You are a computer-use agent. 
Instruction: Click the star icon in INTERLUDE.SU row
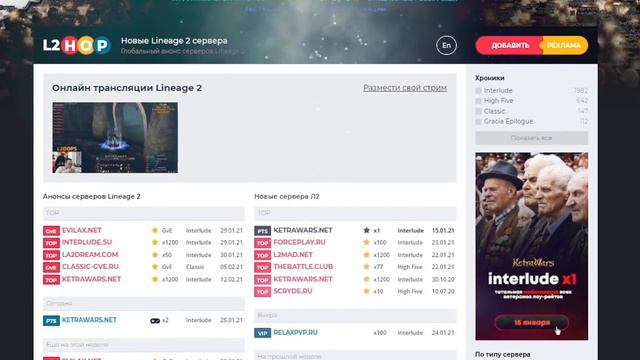155,242
